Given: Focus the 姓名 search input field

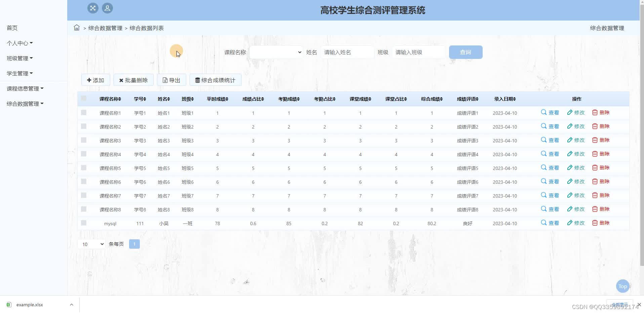Looking at the screenshot, I should click(347, 52).
